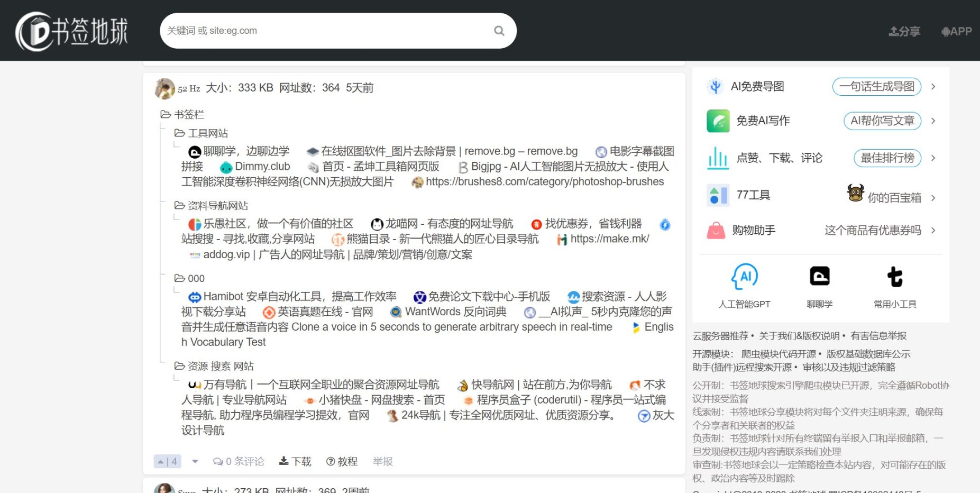
Task: Click the search magnifier icon
Action: (x=499, y=31)
